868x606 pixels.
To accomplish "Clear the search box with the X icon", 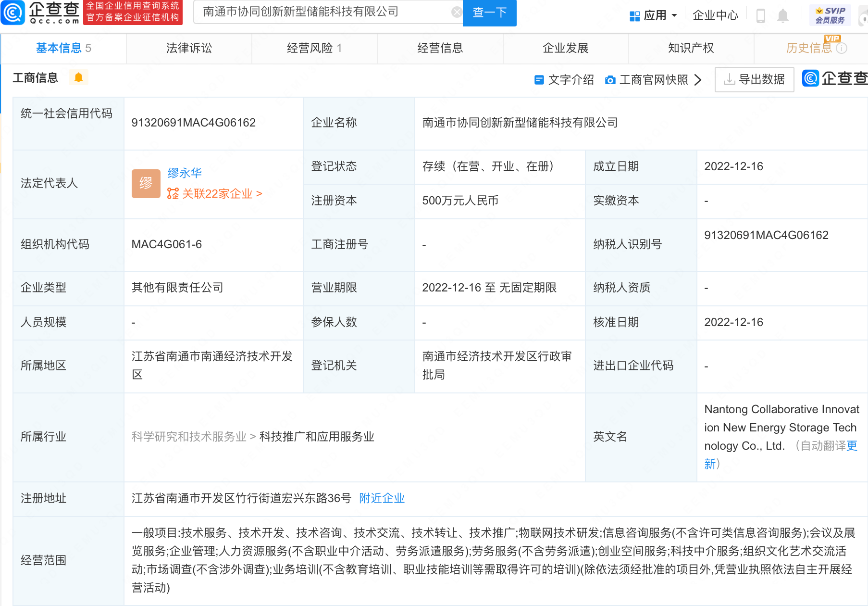I will 457,12.
